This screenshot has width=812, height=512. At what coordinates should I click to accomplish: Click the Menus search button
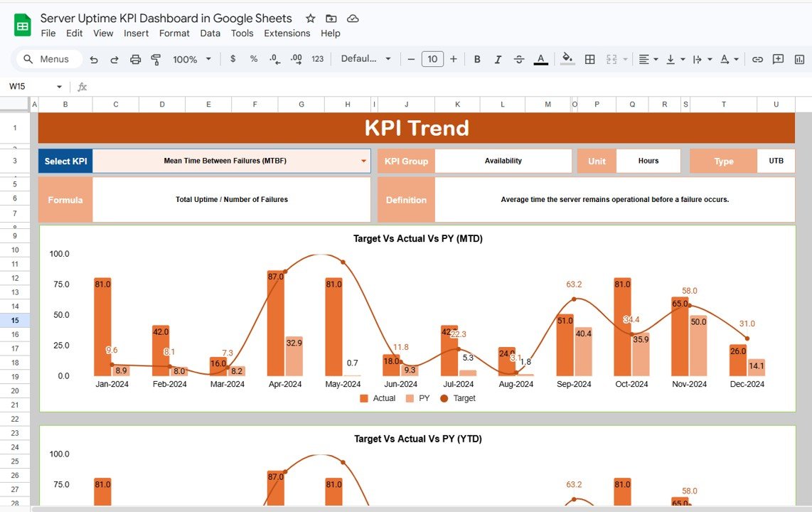pyautogui.click(x=48, y=59)
